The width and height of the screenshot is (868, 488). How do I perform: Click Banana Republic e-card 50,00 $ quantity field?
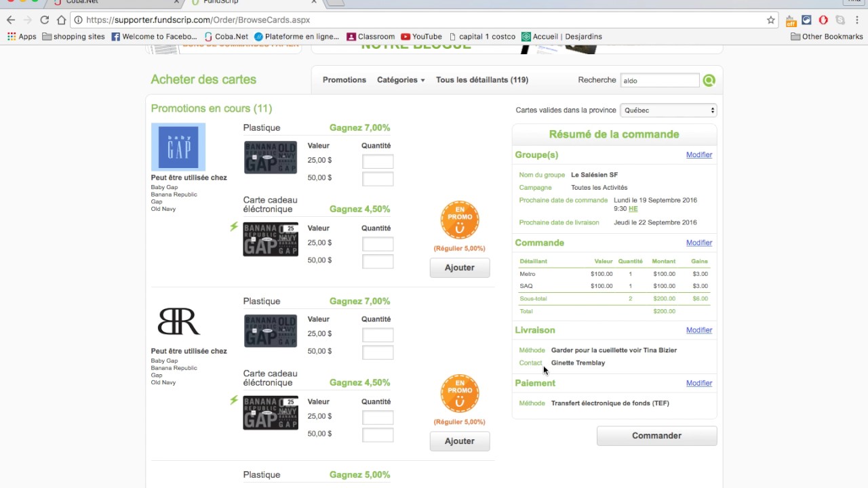click(378, 435)
